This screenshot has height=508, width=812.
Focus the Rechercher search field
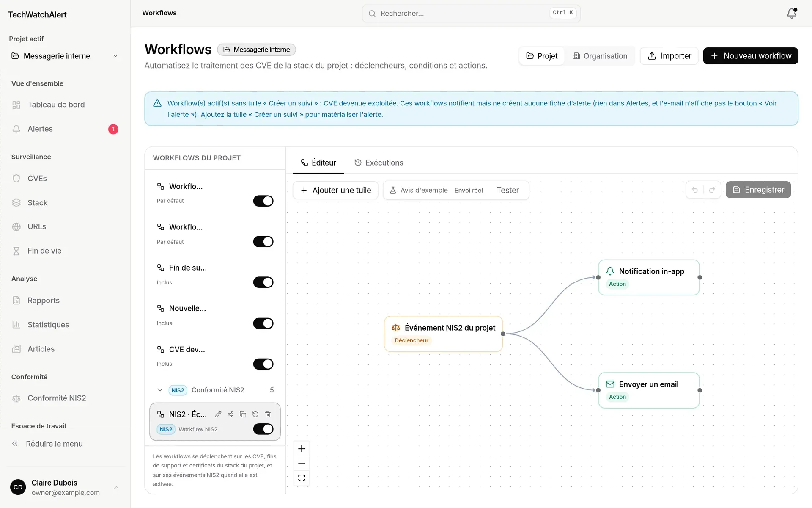click(471, 14)
